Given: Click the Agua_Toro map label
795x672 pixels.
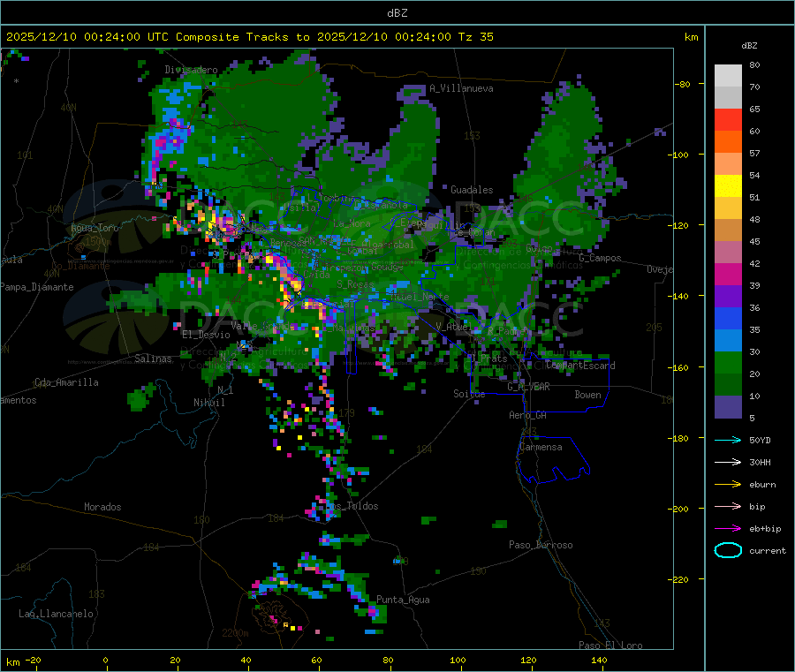Looking at the screenshot, I should point(95,228).
